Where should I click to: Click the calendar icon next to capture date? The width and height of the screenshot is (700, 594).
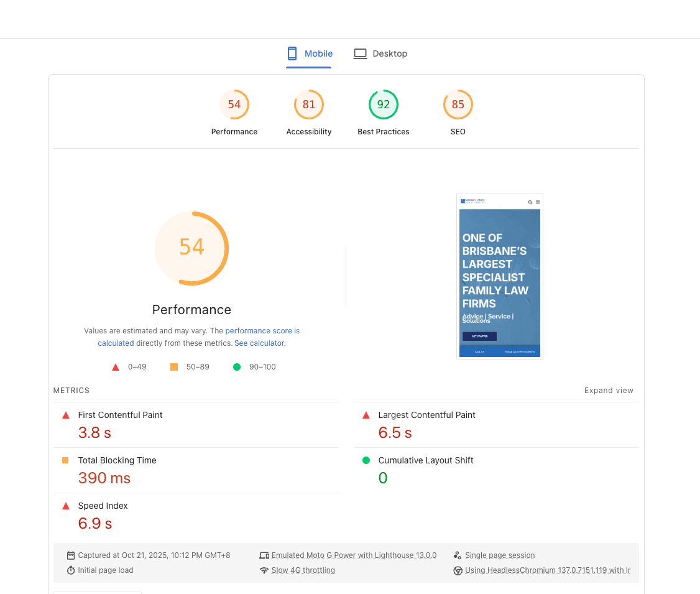tap(71, 555)
